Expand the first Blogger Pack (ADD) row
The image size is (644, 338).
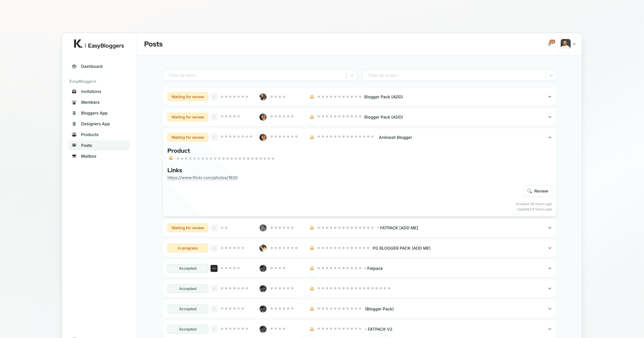[550, 97]
